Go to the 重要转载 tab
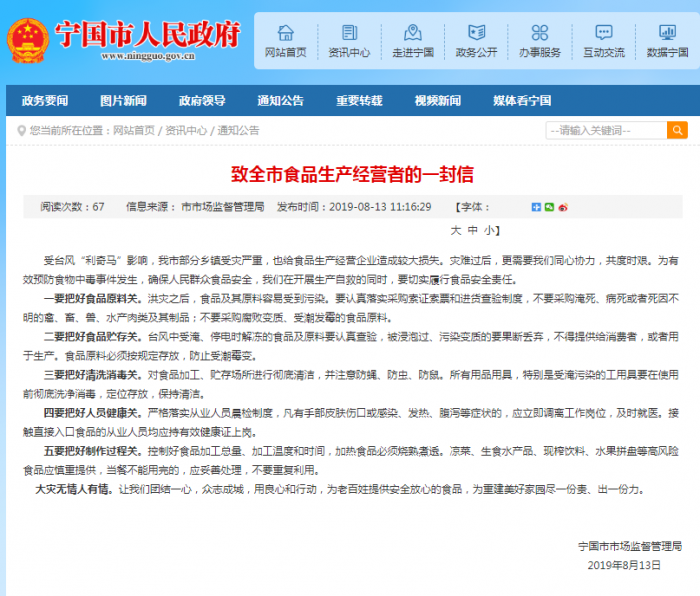The width and height of the screenshot is (700, 596). (x=359, y=100)
